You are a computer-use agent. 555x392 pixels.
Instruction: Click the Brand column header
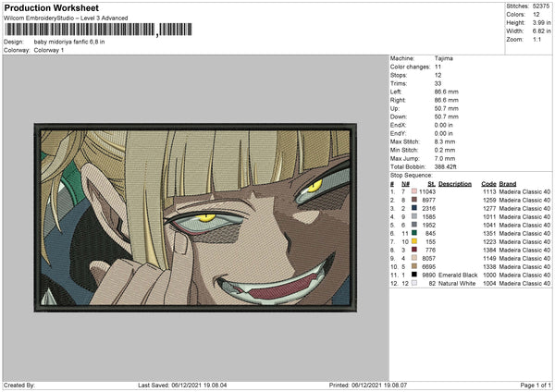pos(508,184)
